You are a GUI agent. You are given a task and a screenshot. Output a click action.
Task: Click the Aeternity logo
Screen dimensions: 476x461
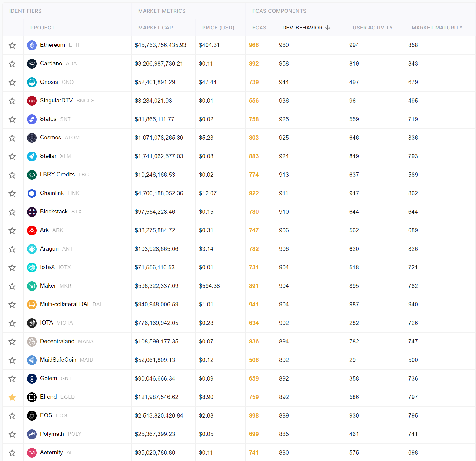[32, 453]
